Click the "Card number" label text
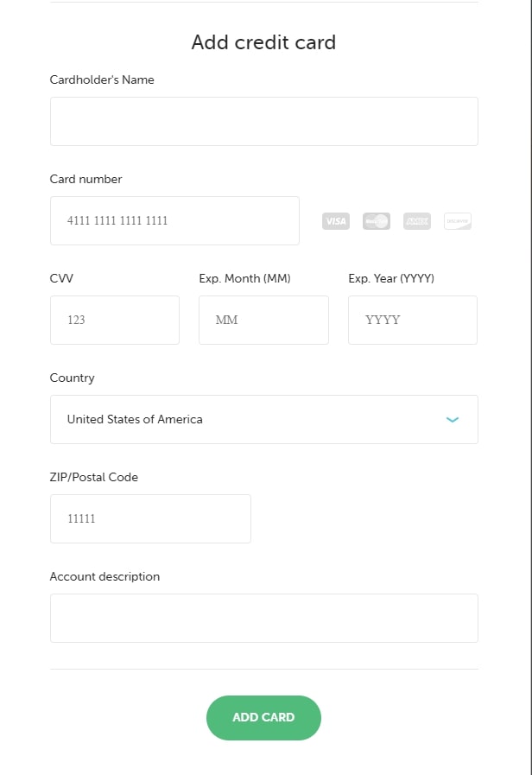This screenshot has height=775, width=532. coord(86,179)
